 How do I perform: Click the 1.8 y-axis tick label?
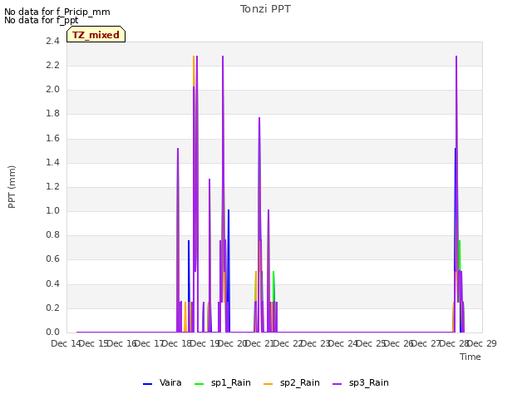pyautogui.click(x=52, y=114)
